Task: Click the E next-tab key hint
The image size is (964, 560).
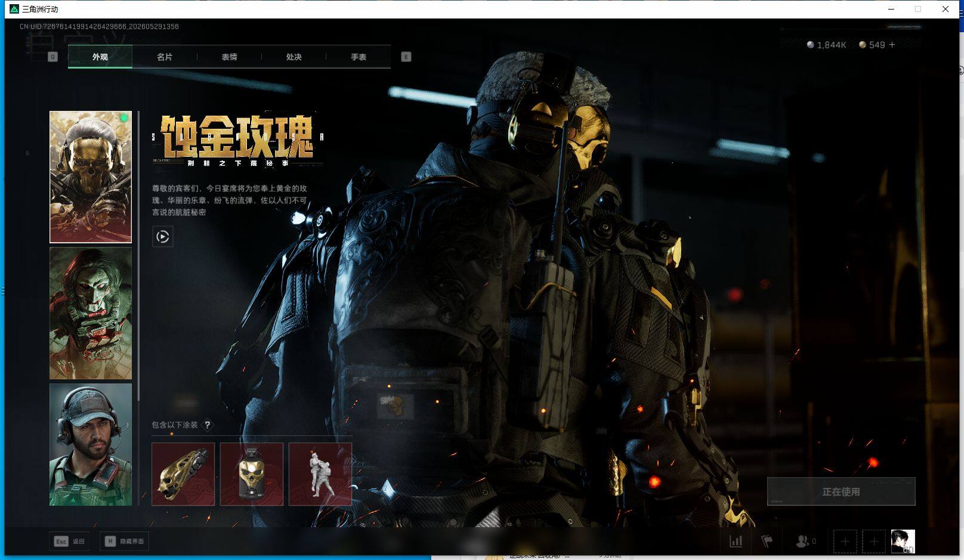Action: point(406,57)
